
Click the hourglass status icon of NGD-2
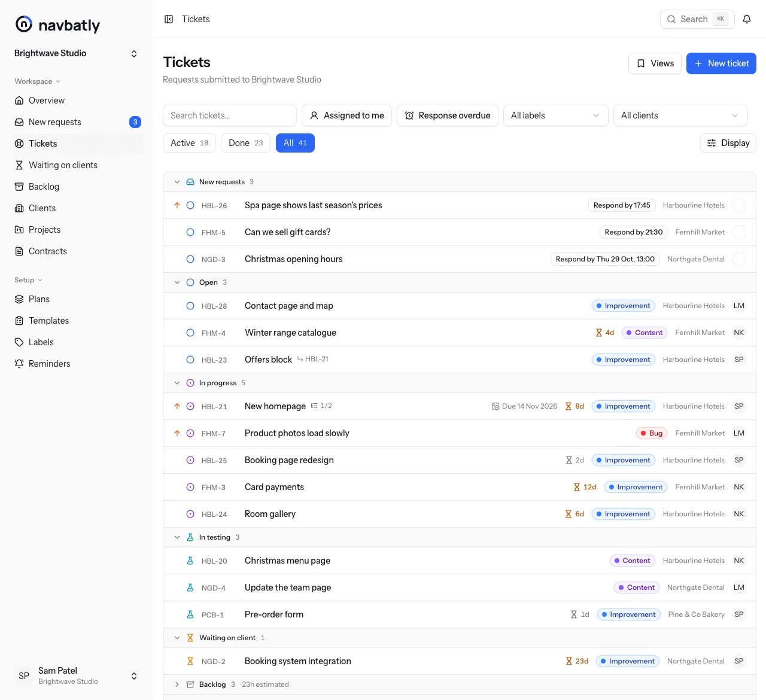coord(190,661)
